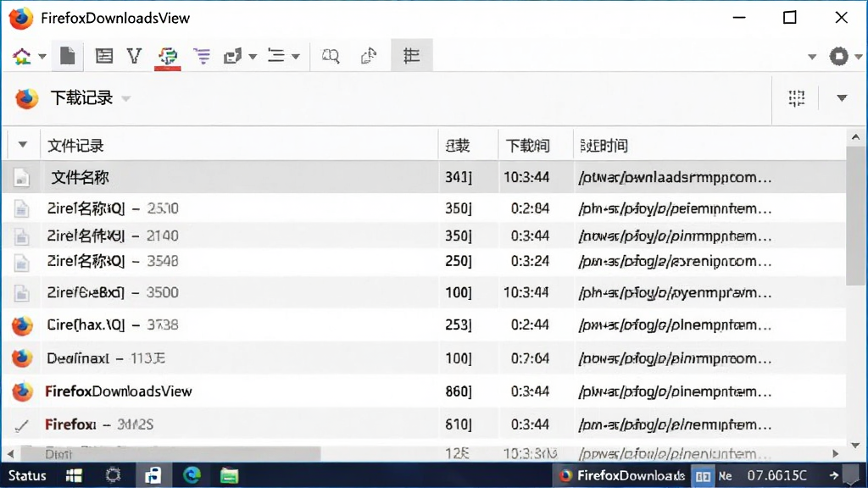This screenshot has width=868, height=488.
Task: Click the taskbar arrow icon at far right
Action: click(834, 476)
